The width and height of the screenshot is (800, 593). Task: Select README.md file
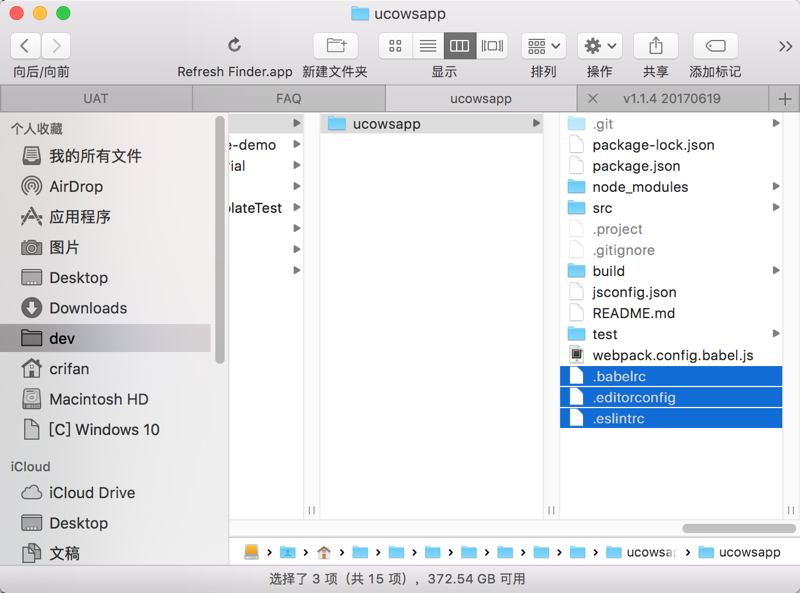coord(671,313)
